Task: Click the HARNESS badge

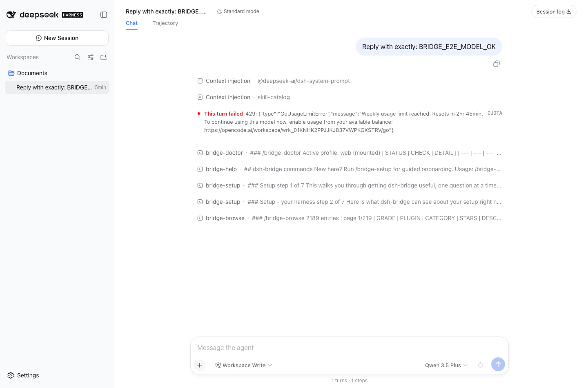Action: (x=72, y=15)
